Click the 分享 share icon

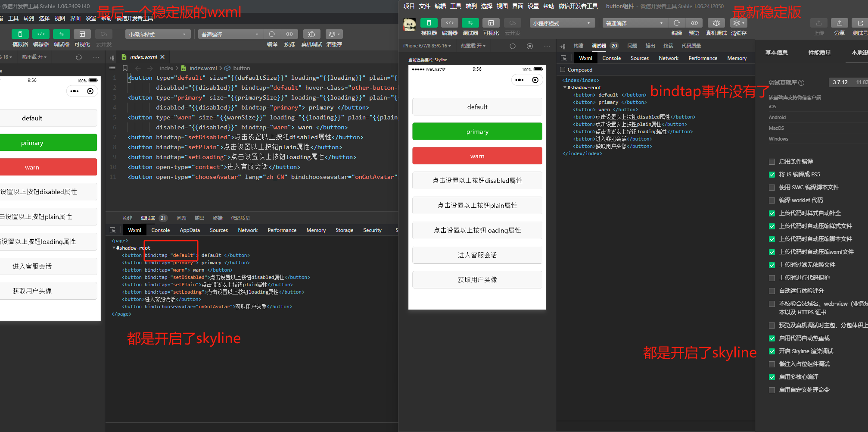[x=840, y=23]
